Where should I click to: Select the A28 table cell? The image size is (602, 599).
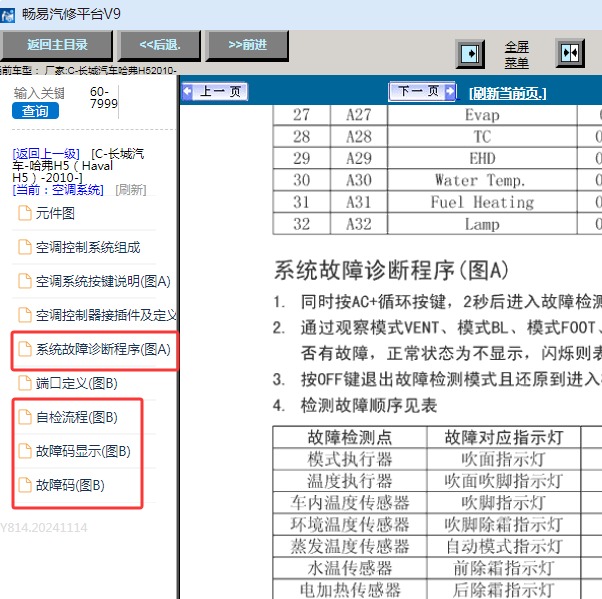(359, 136)
